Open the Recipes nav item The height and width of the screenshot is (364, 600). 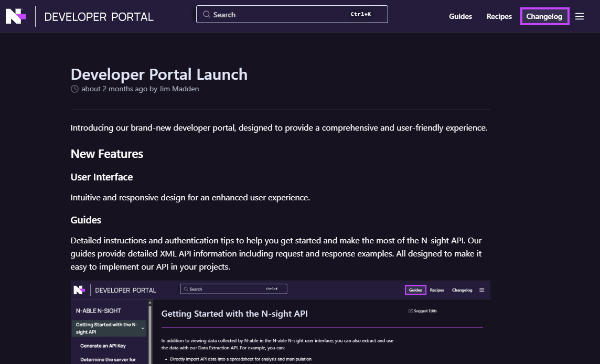click(x=499, y=16)
